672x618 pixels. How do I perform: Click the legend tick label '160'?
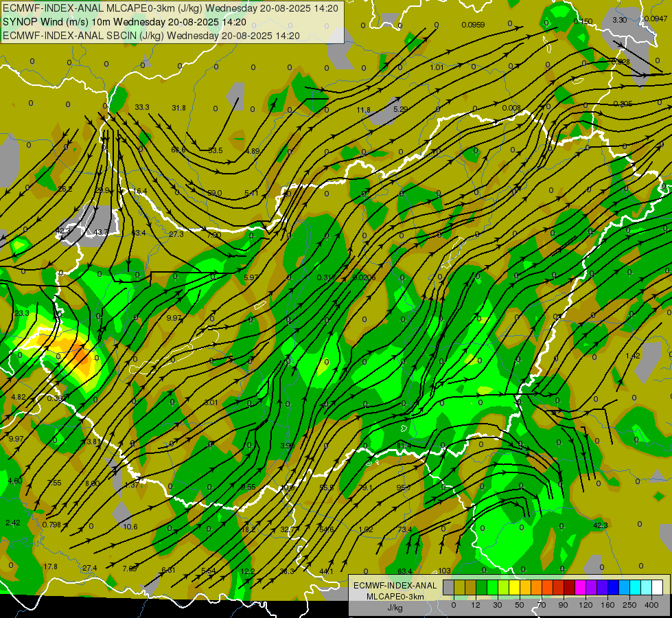pos(607,605)
